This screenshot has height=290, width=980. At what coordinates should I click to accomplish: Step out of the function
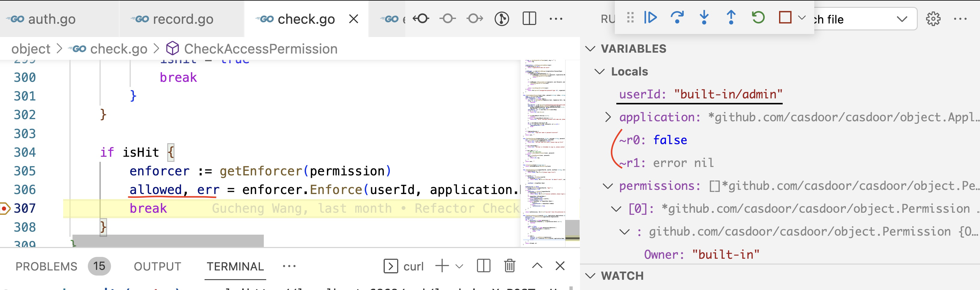coord(731,17)
